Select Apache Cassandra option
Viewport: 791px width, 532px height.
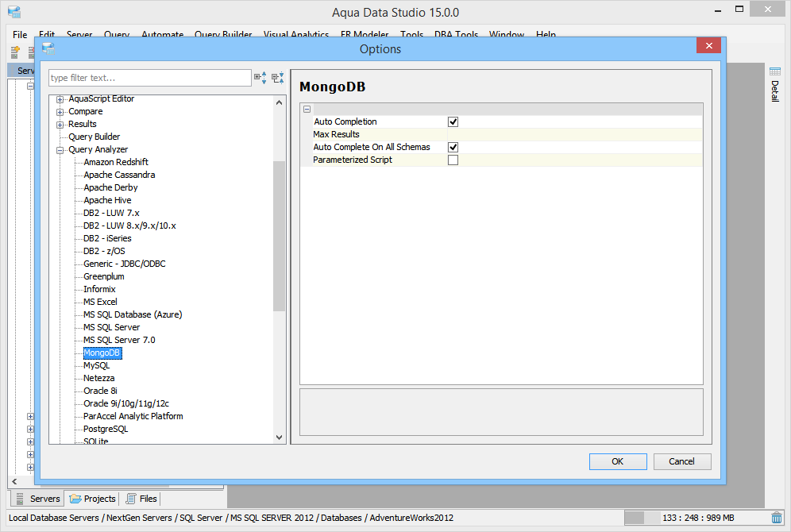click(x=120, y=175)
